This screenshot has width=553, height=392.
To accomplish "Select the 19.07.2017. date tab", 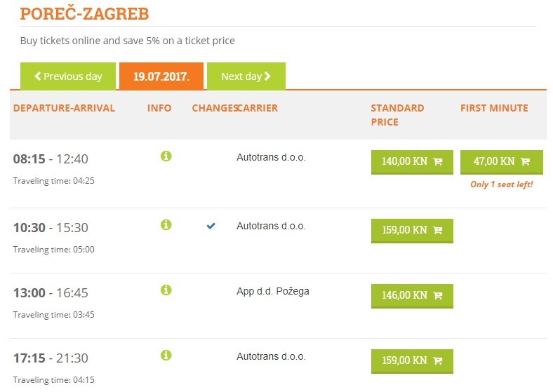I will 161,76.
